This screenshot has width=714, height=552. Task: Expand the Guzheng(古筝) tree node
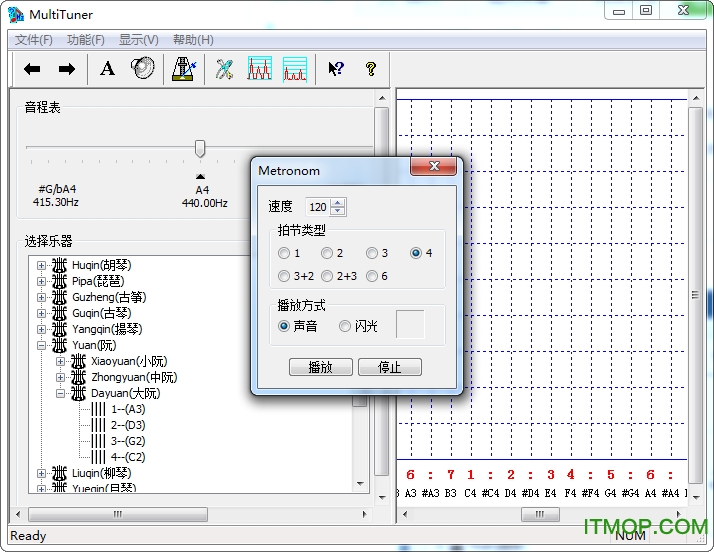point(41,297)
